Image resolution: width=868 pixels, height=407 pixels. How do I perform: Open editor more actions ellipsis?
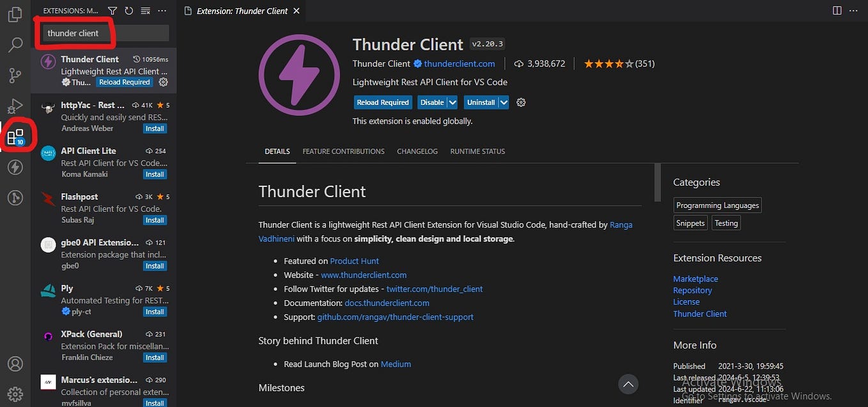(x=854, y=11)
